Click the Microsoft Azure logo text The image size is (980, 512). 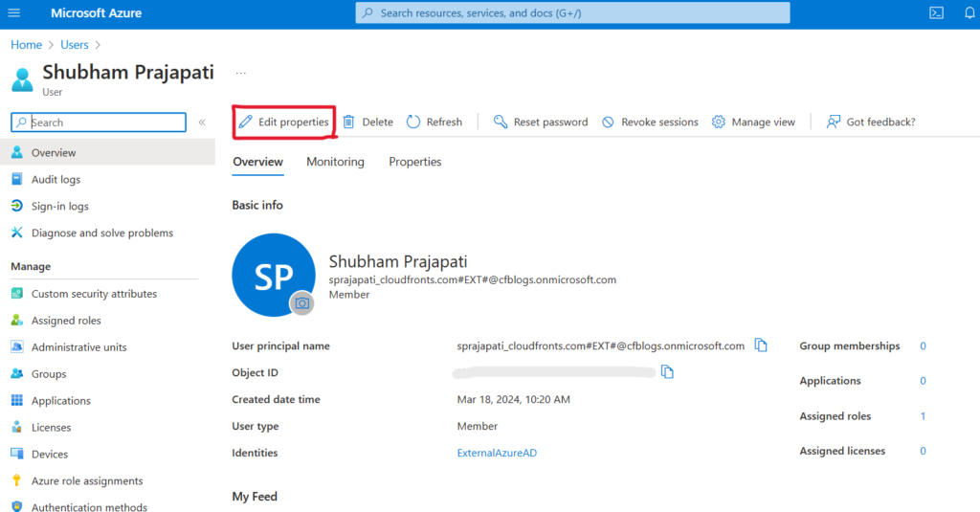click(x=97, y=13)
